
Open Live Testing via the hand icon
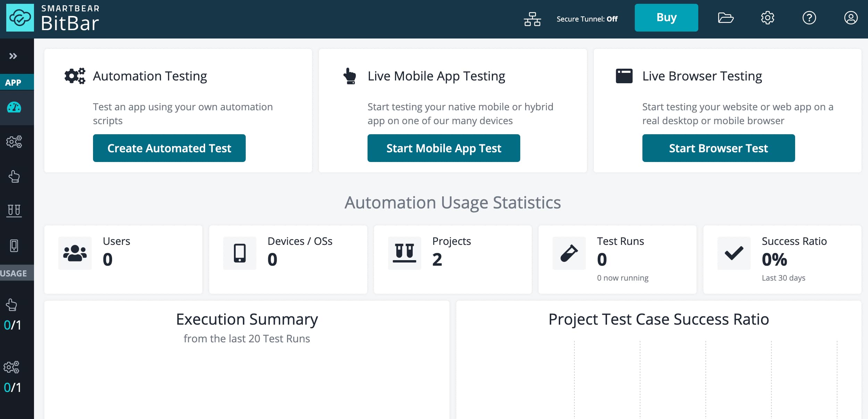(14, 176)
